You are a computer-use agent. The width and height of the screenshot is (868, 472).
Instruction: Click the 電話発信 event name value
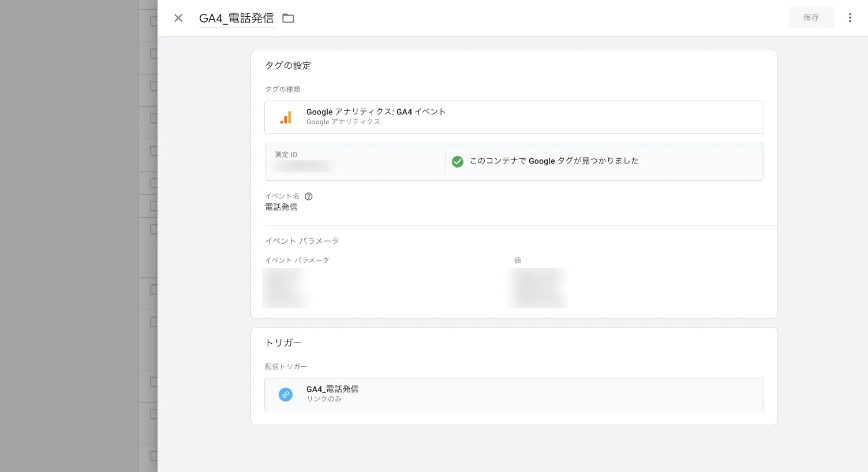281,207
